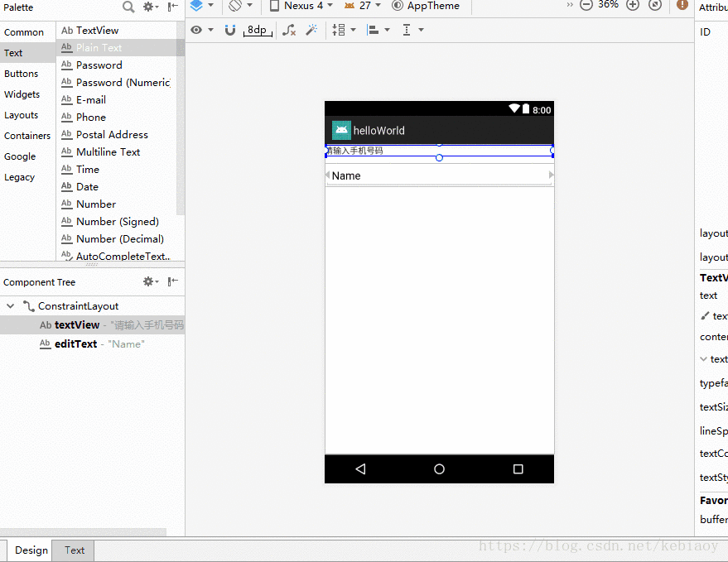Toggle autoconnect magnet icon
728x562 pixels.
pyautogui.click(x=229, y=30)
